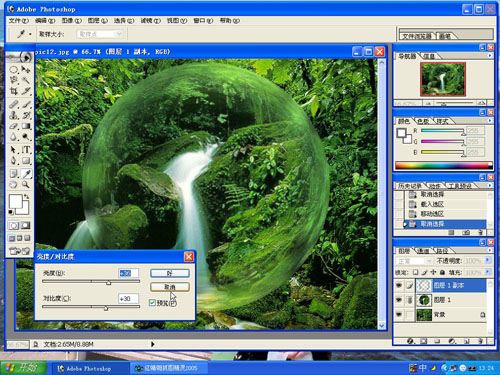Uncheck the Preview checkbox in dialog
Screen dimensions: 500x375
click(152, 303)
